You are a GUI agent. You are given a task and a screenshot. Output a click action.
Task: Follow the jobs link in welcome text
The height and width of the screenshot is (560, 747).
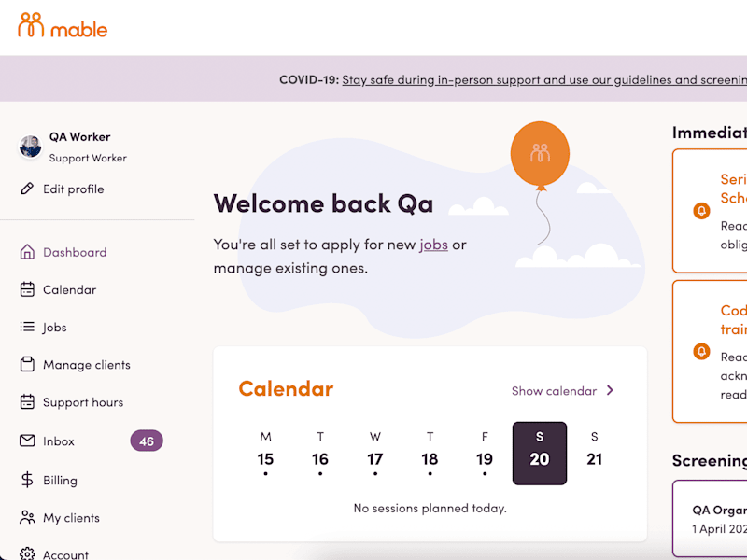click(433, 245)
